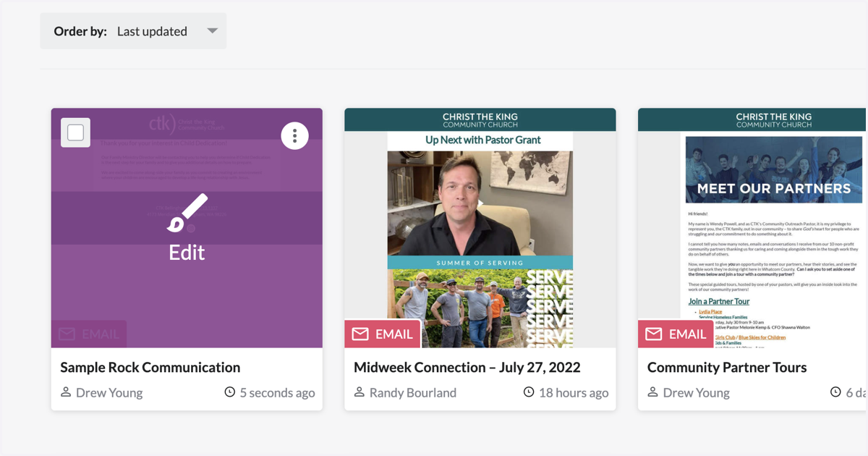This screenshot has width=868, height=456.
Task: Click MEET OUR PARTNERS banner image
Action: (x=774, y=170)
